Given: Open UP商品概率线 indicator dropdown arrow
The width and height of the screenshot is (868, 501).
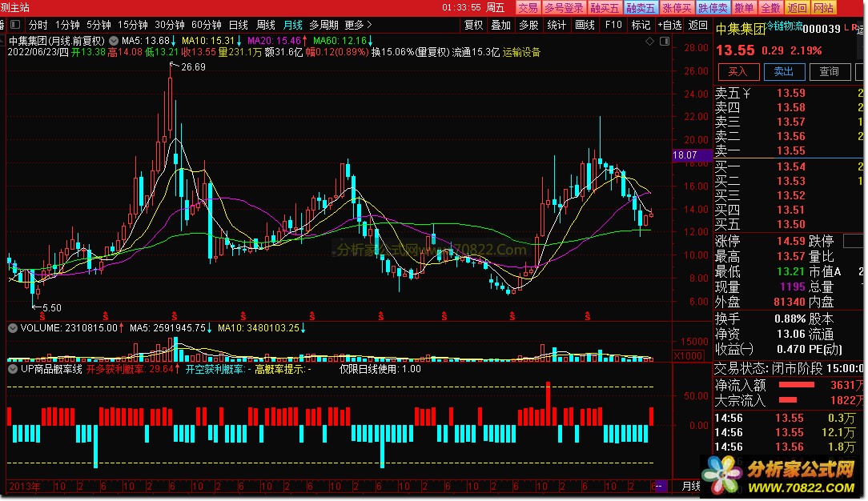Looking at the screenshot, I should coord(13,369).
